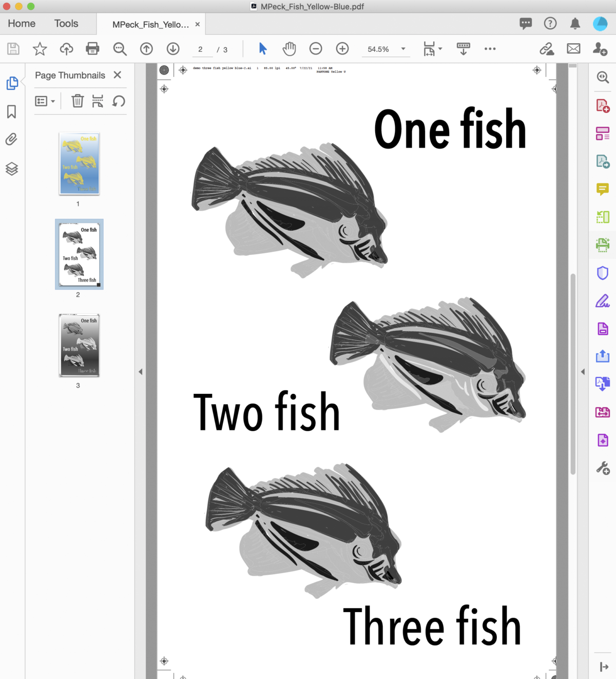The height and width of the screenshot is (679, 616).
Task: Open the Organize Pages tool
Action: pyautogui.click(x=602, y=133)
